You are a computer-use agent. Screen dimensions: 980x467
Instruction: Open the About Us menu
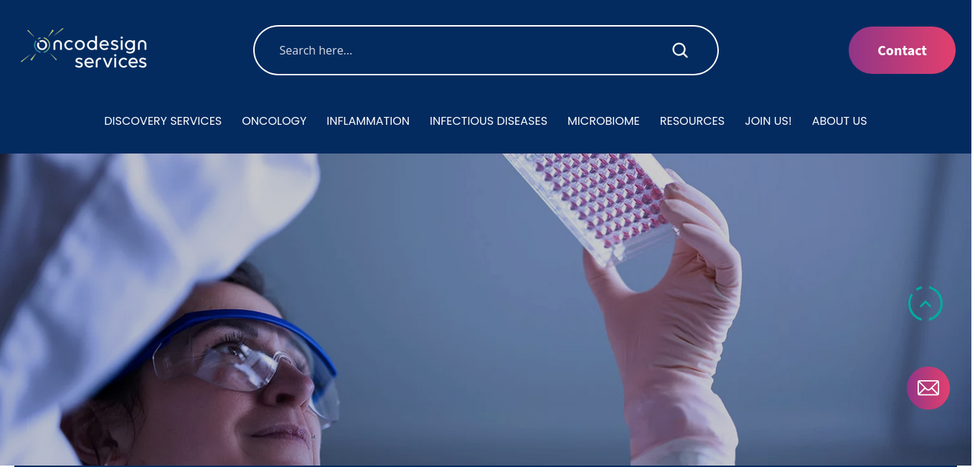click(839, 121)
